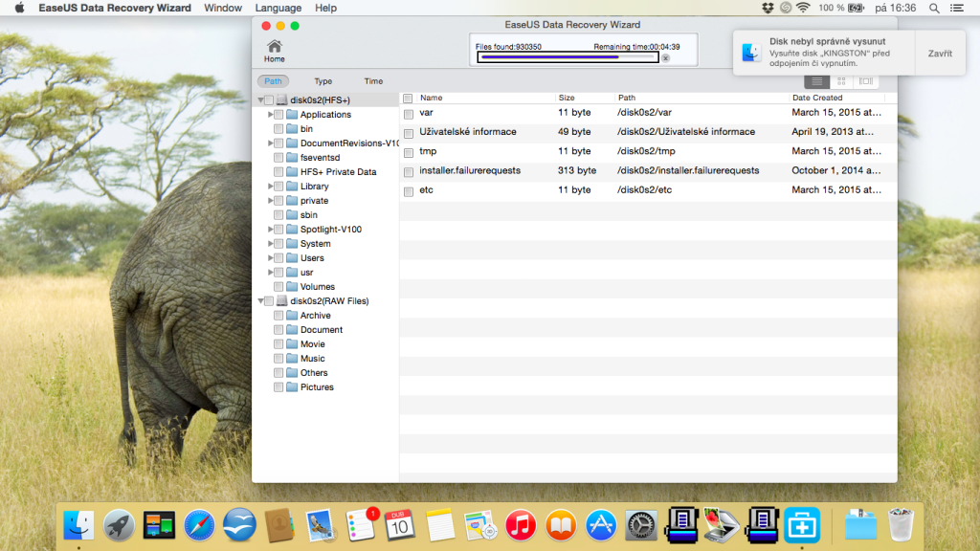980x551 pixels.
Task: Dismiss the notification with Zavřít
Action: (x=939, y=54)
